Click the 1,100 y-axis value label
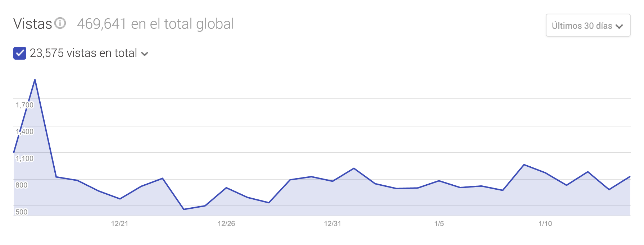The image size is (644, 245). [24, 158]
